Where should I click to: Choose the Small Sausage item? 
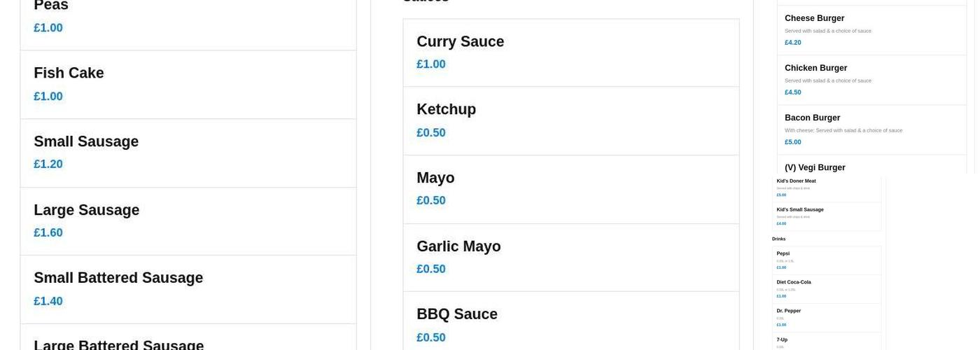(188, 153)
